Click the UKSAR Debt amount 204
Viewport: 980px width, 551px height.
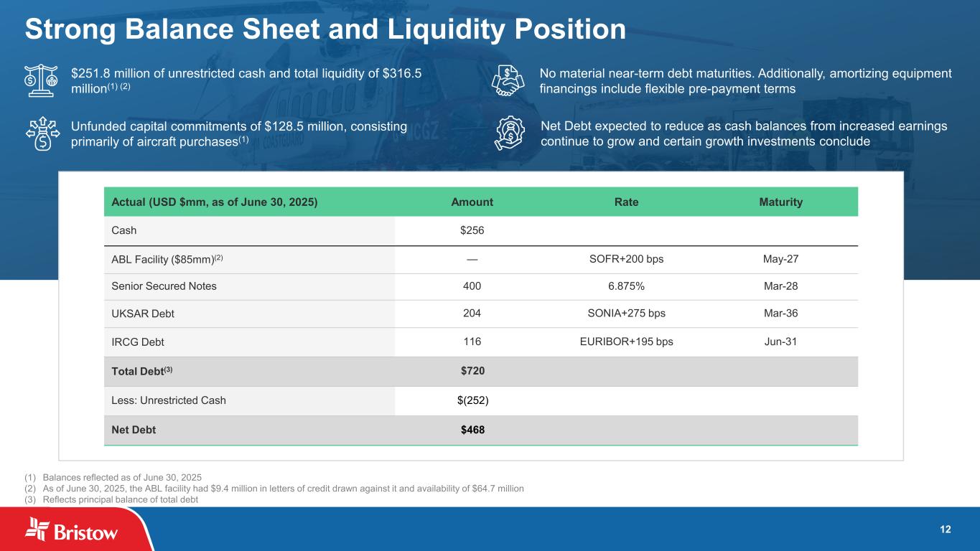[x=472, y=314]
